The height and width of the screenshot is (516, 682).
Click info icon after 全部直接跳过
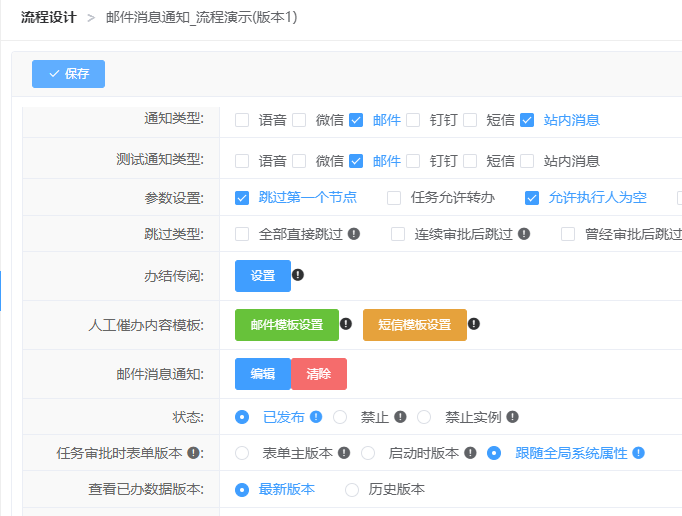[354, 234]
